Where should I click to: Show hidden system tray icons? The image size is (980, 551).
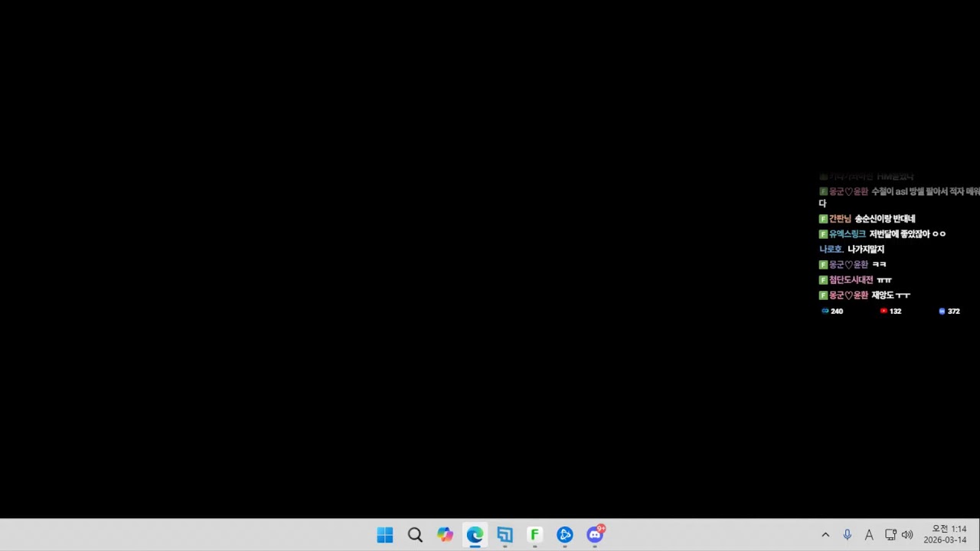pyautogui.click(x=825, y=535)
